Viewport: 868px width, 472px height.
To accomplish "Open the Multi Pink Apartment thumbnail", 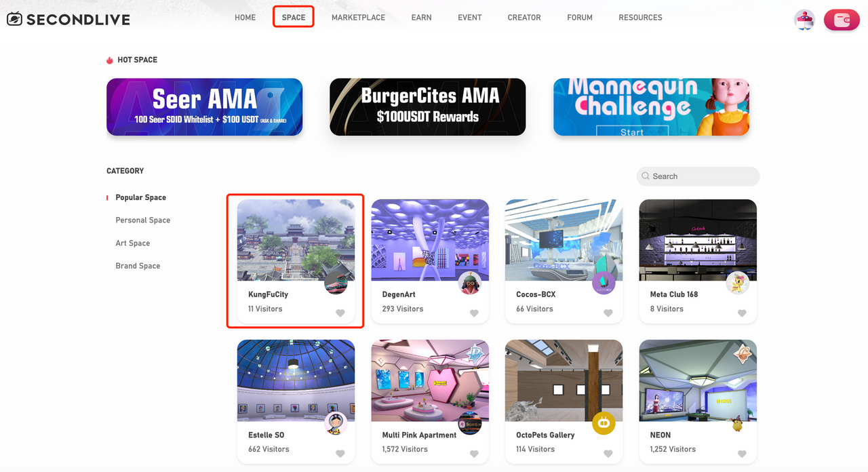I will pyautogui.click(x=430, y=380).
